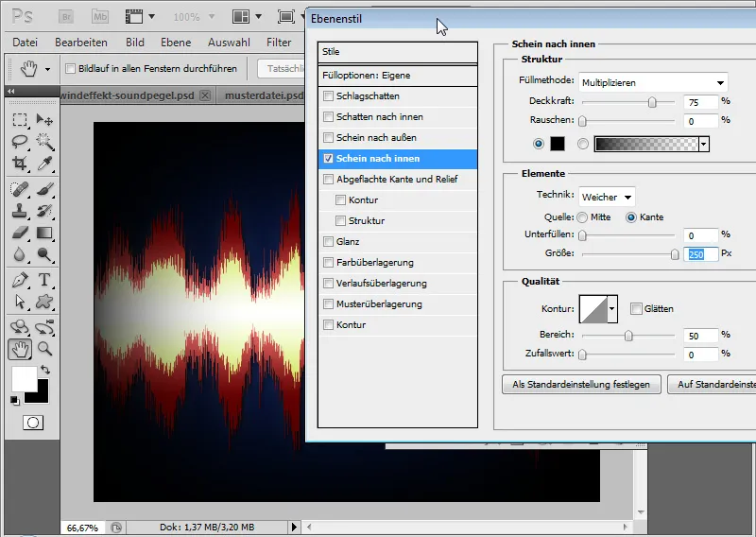Open the Hand tool preset picker arrow
Screen dimensions: 756x537
tap(47, 69)
